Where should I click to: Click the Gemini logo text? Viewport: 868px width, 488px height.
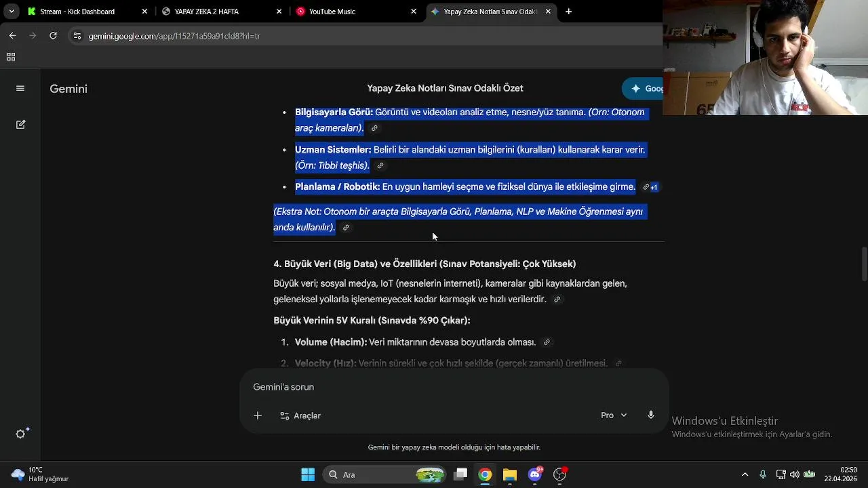coord(68,89)
